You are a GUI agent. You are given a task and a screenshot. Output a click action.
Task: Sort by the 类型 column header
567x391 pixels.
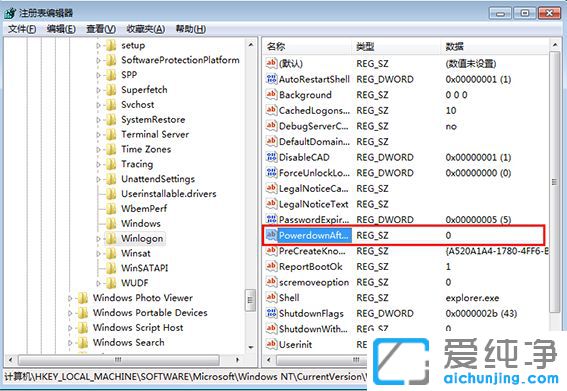coord(365,46)
